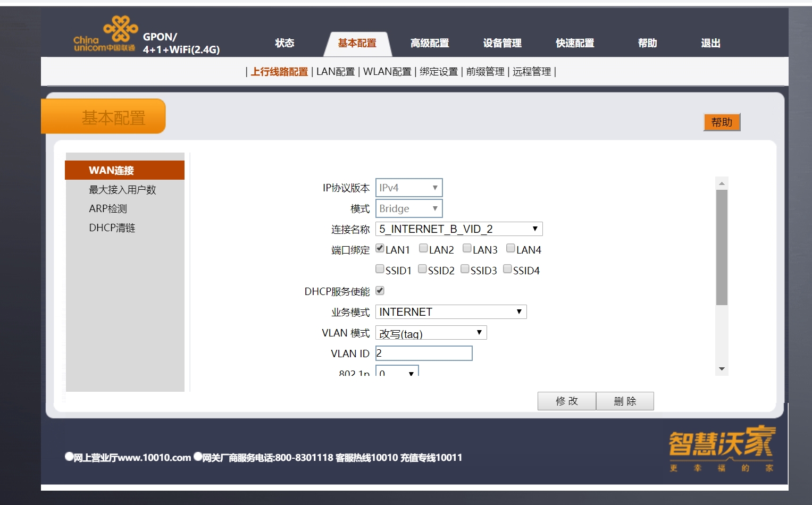Open 连接名称 dropdown
The height and width of the screenshot is (505, 812).
[x=459, y=229]
